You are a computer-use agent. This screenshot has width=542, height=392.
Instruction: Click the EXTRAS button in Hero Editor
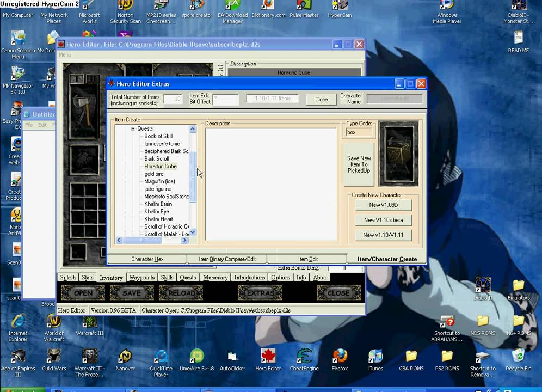[260, 293]
